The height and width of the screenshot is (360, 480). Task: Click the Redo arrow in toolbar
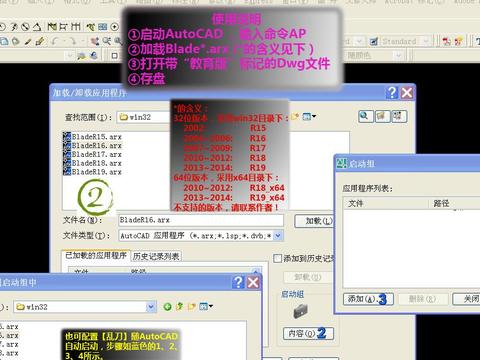point(72,42)
